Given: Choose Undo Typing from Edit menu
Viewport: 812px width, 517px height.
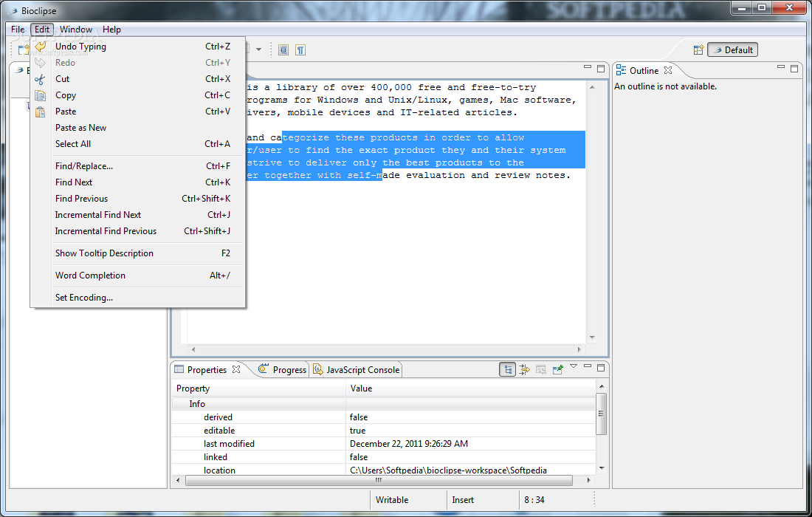Looking at the screenshot, I should (x=138, y=46).
